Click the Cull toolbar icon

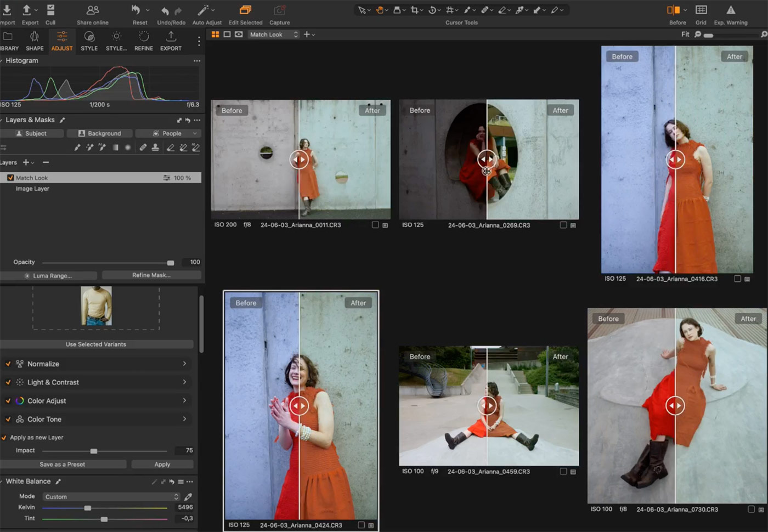(50, 10)
